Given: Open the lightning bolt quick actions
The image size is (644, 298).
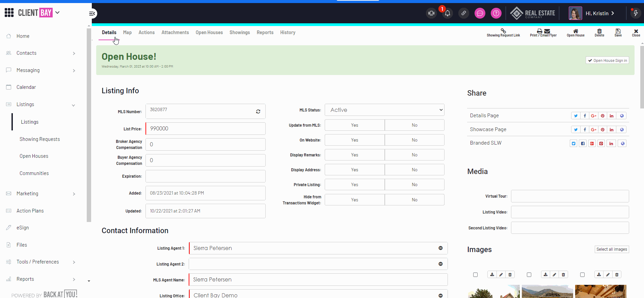Looking at the screenshot, I should point(636,14).
